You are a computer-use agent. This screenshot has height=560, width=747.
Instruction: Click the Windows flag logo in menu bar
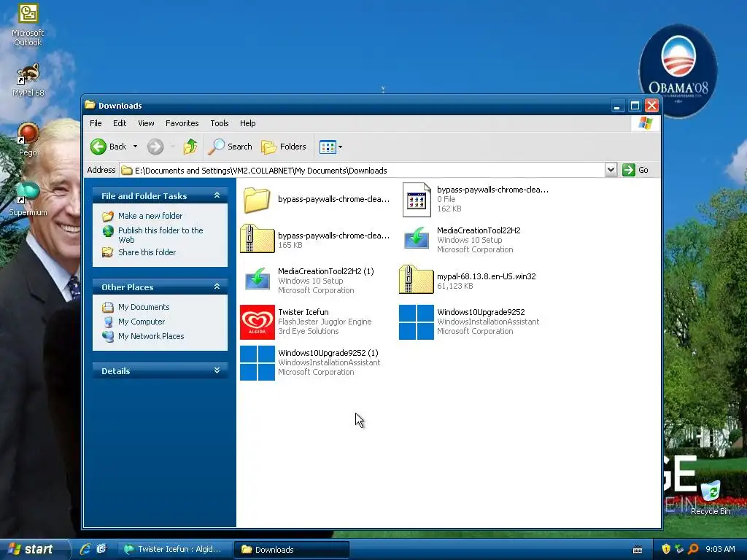point(646,123)
